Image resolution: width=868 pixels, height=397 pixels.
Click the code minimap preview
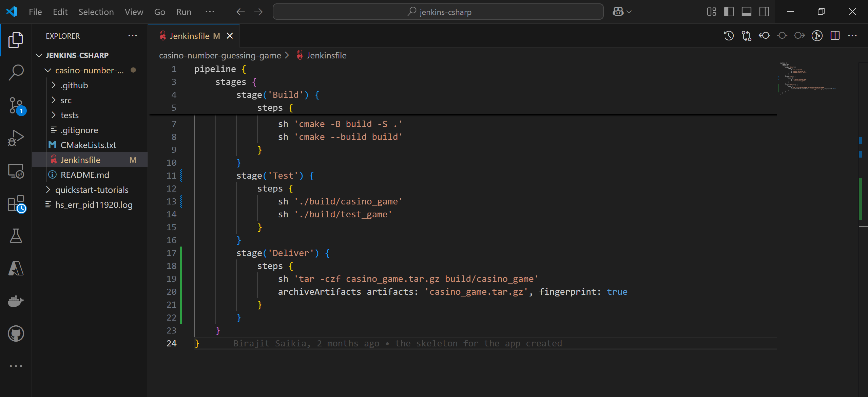809,78
